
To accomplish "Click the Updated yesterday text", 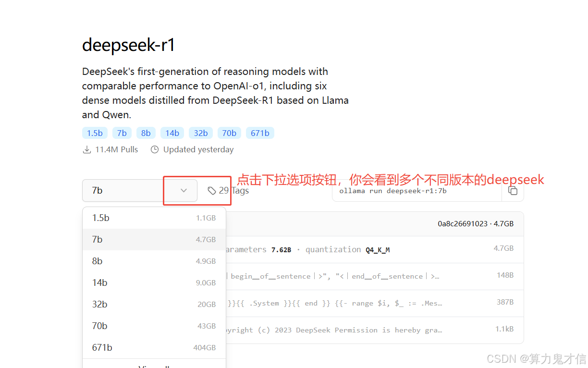I will click(198, 149).
